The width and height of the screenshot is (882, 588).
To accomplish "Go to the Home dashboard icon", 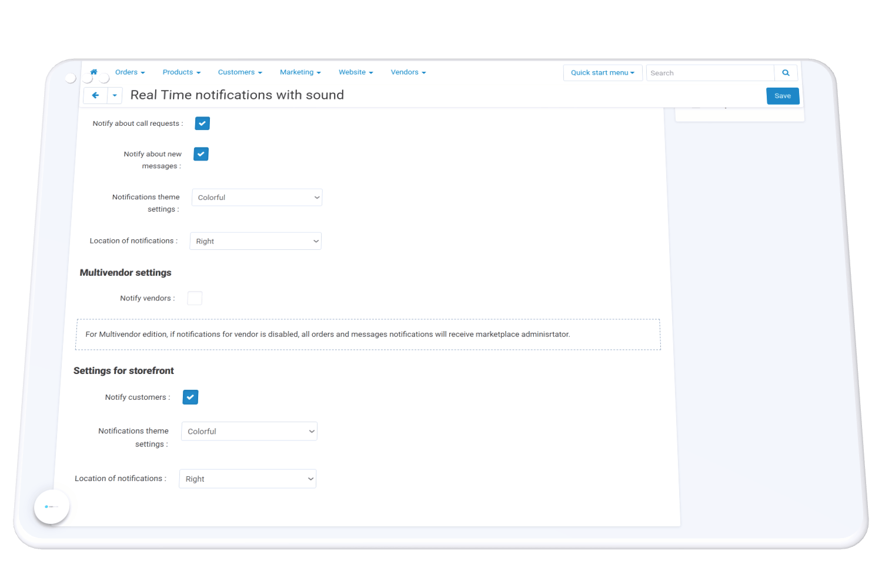I will 93,72.
